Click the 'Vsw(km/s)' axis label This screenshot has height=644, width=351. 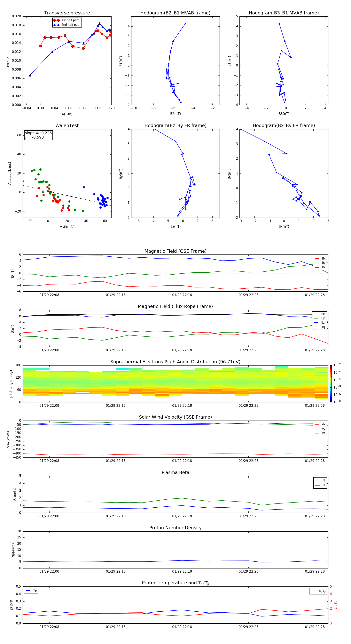point(8,439)
